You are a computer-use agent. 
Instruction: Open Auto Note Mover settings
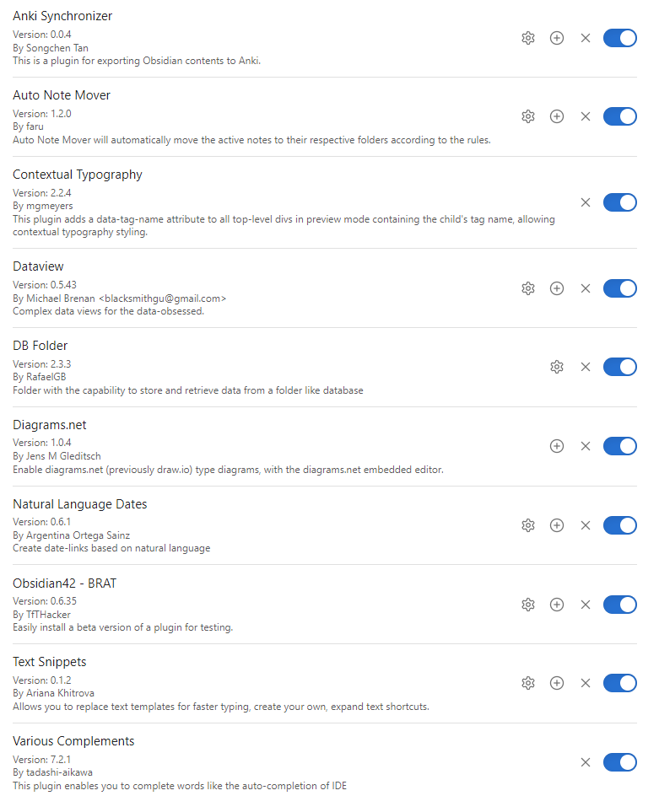tap(528, 116)
